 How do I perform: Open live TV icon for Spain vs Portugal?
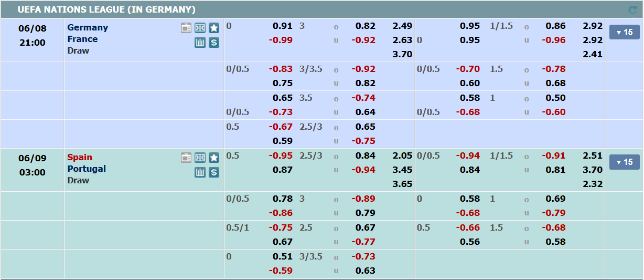coord(186,158)
